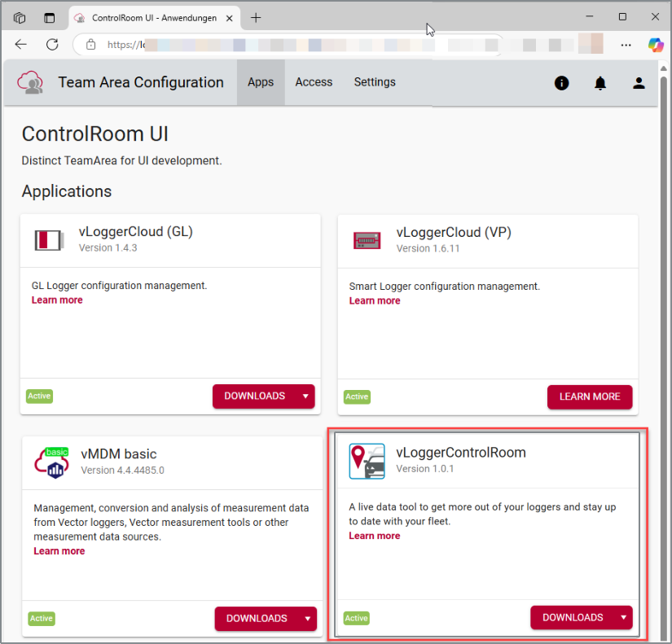Click the Active badge on vLoggerCloud (GL)
Image resolution: width=672 pixels, height=644 pixels.
(39, 396)
